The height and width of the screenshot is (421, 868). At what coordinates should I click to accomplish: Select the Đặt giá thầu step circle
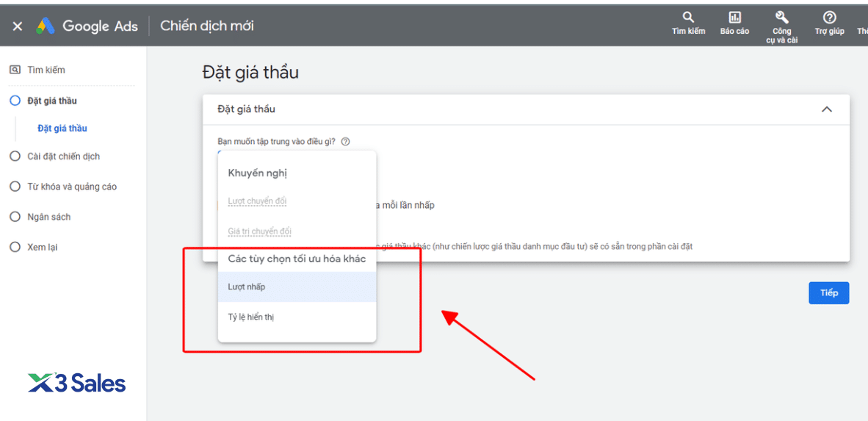[x=15, y=101]
